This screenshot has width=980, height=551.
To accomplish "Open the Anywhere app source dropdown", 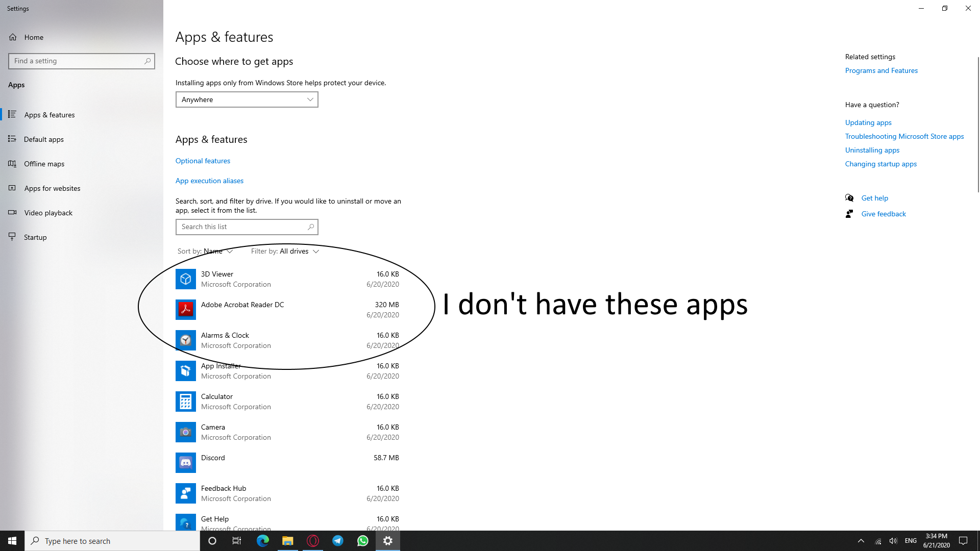I will pyautogui.click(x=247, y=99).
